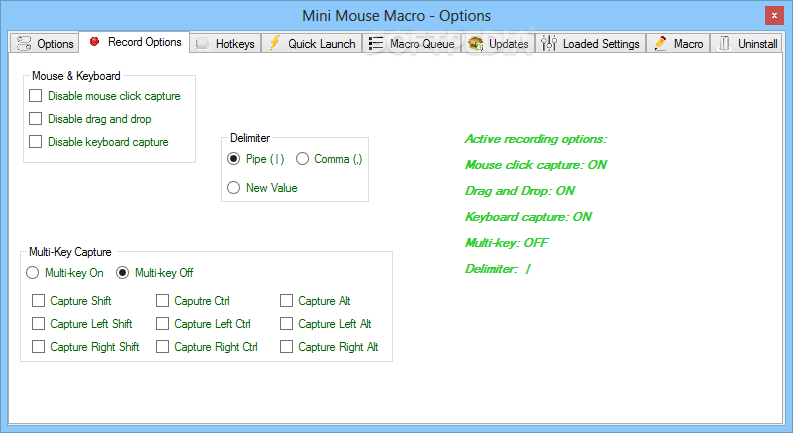Image resolution: width=793 pixels, height=433 pixels.
Task: Check Capture Right Ctrl
Action: click(x=162, y=347)
